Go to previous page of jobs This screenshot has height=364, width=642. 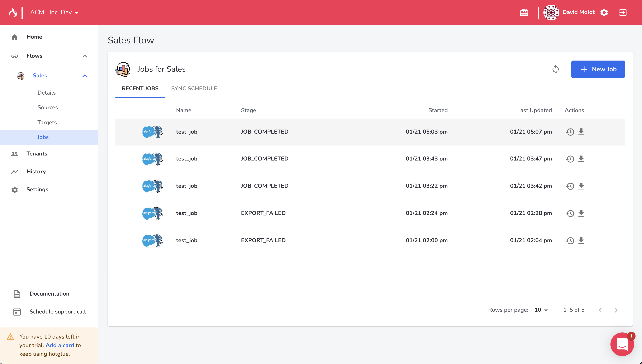click(600, 310)
